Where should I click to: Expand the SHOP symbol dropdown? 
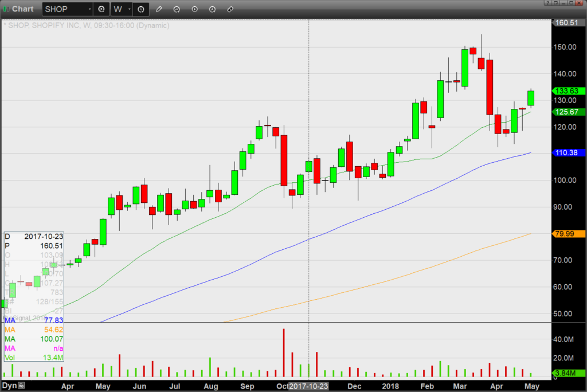(90, 9)
